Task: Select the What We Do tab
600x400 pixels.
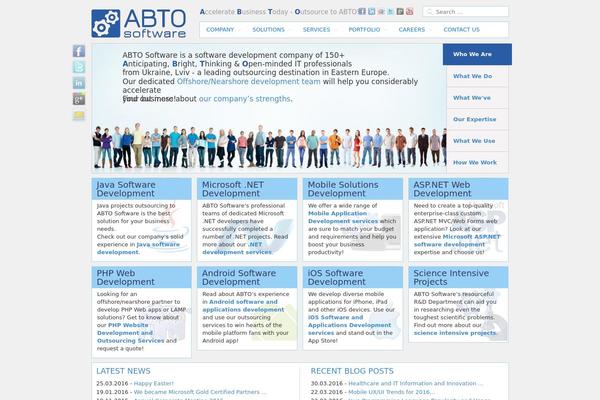Action: 478,76
